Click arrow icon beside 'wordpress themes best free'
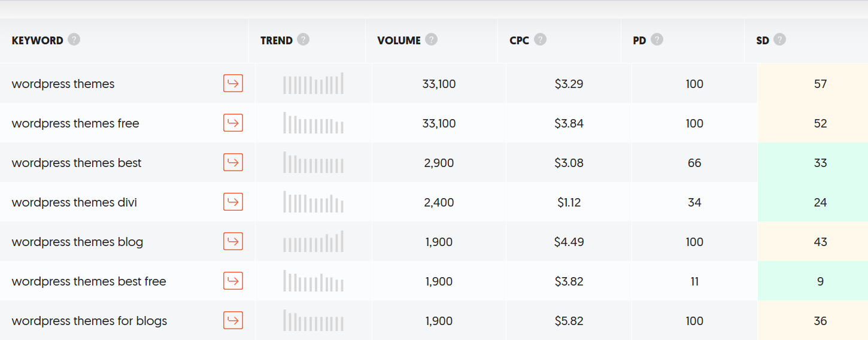 click(x=233, y=281)
